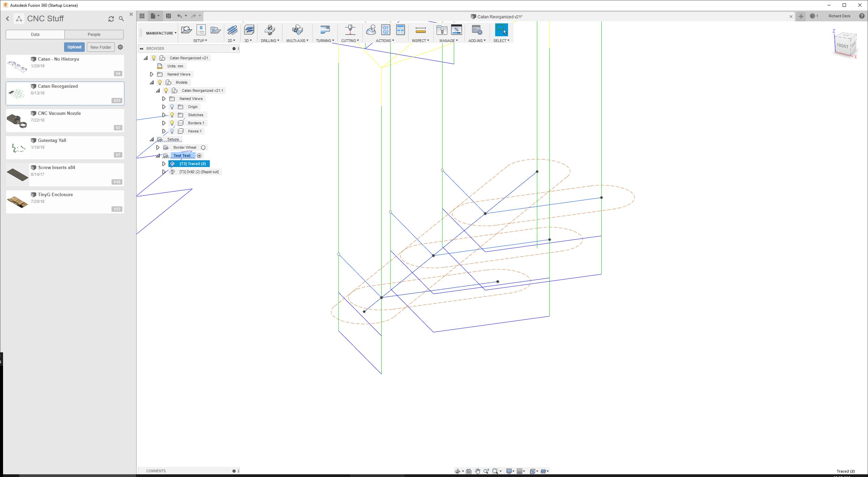Switch to the Data tab
Screen dimensions: 868x477
click(35, 35)
